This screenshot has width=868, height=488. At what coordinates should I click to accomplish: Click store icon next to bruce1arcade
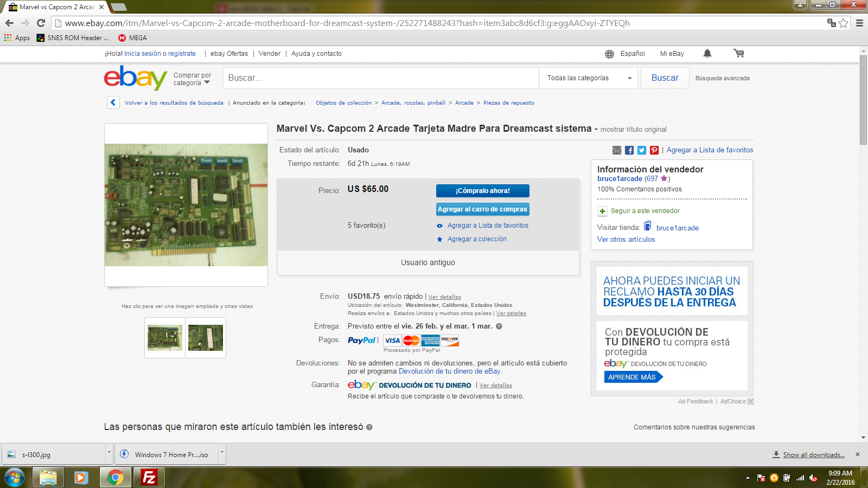(648, 226)
